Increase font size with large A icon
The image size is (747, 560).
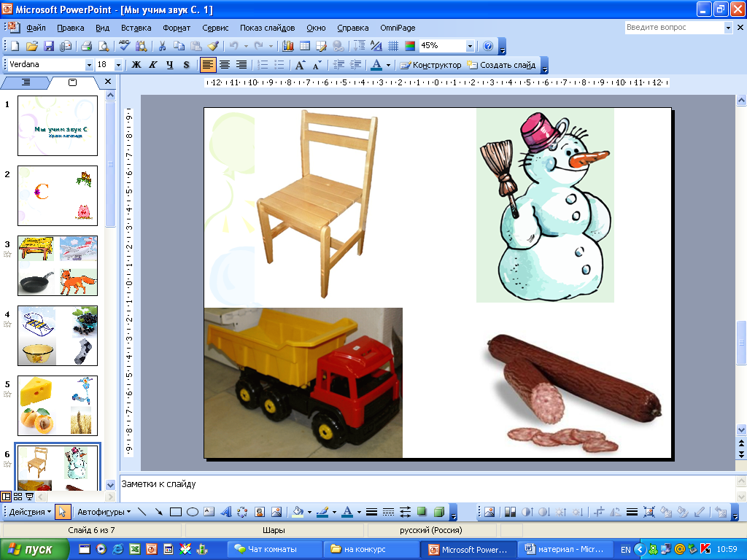click(300, 65)
